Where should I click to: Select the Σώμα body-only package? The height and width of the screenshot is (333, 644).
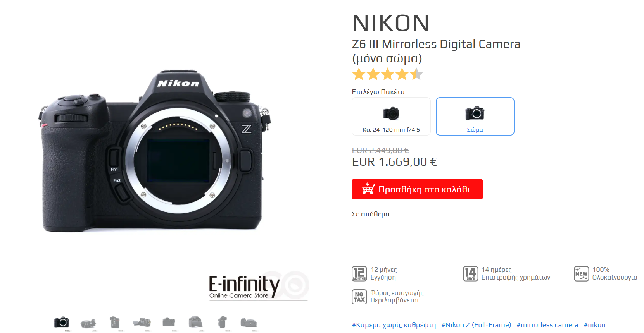coord(475,116)
